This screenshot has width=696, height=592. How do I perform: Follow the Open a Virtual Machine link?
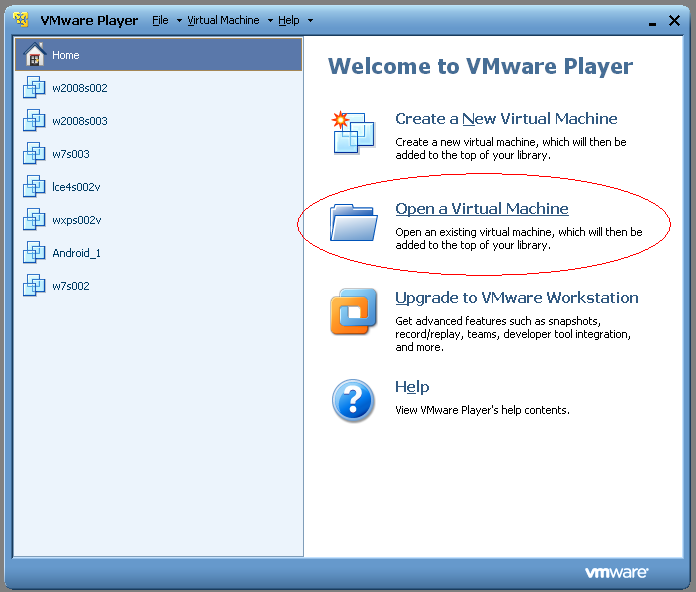pyautogui.click(x=482, y=209)
